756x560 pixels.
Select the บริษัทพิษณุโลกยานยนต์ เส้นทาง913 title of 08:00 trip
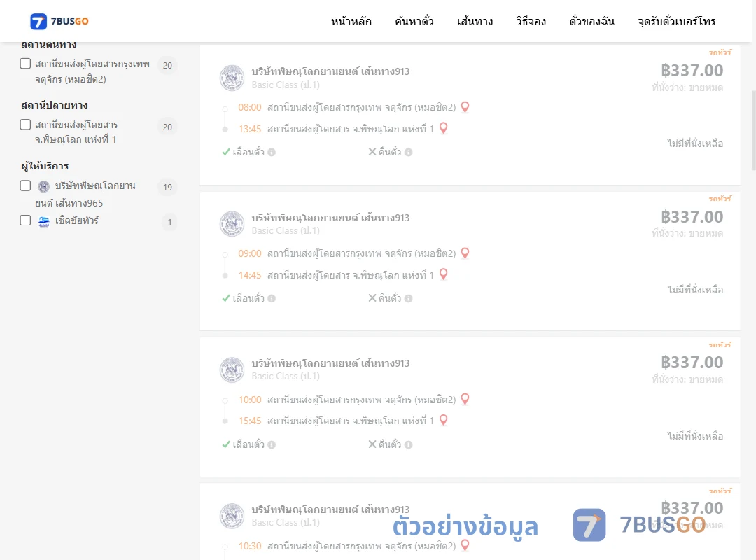coord(330,71)
